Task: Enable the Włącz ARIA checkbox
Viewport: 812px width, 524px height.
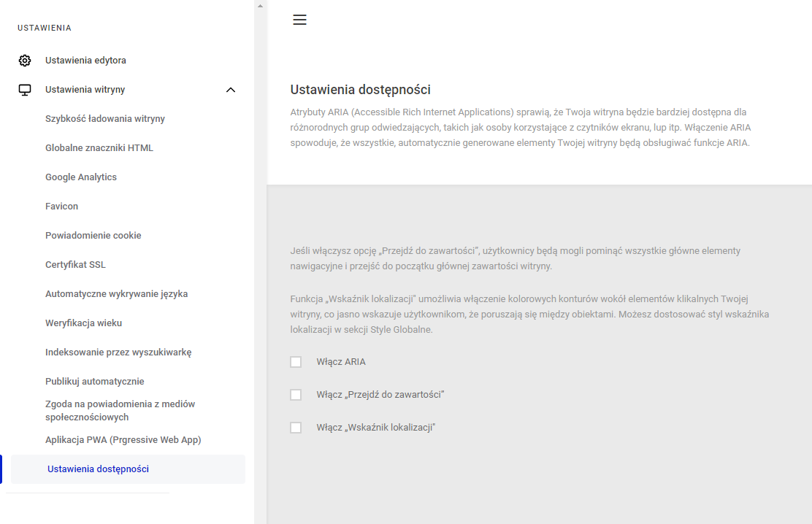Action: (x=296, y=362)
